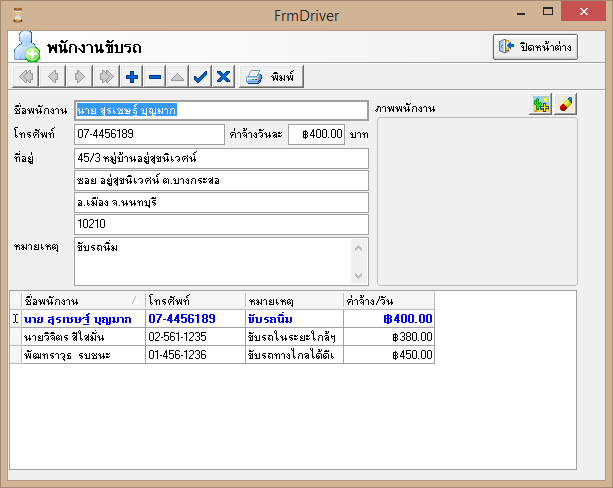Add new driver with plus icon
Viewport: 613px width, 488px height.
[132, 76]
